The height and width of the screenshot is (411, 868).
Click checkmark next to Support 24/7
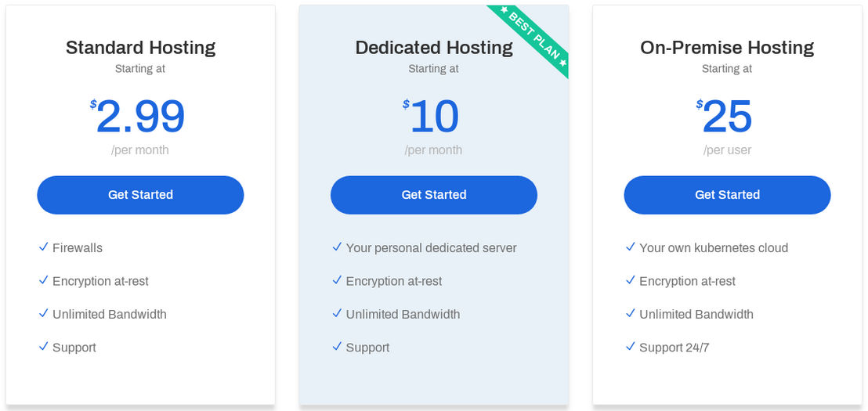(x=631, y=346)
